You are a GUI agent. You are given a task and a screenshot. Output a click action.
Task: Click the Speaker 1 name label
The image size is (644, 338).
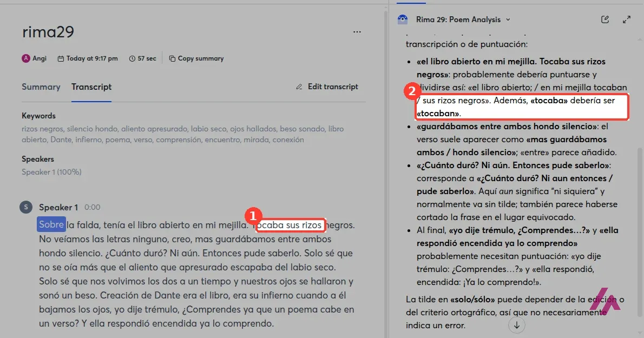(58, 207)
